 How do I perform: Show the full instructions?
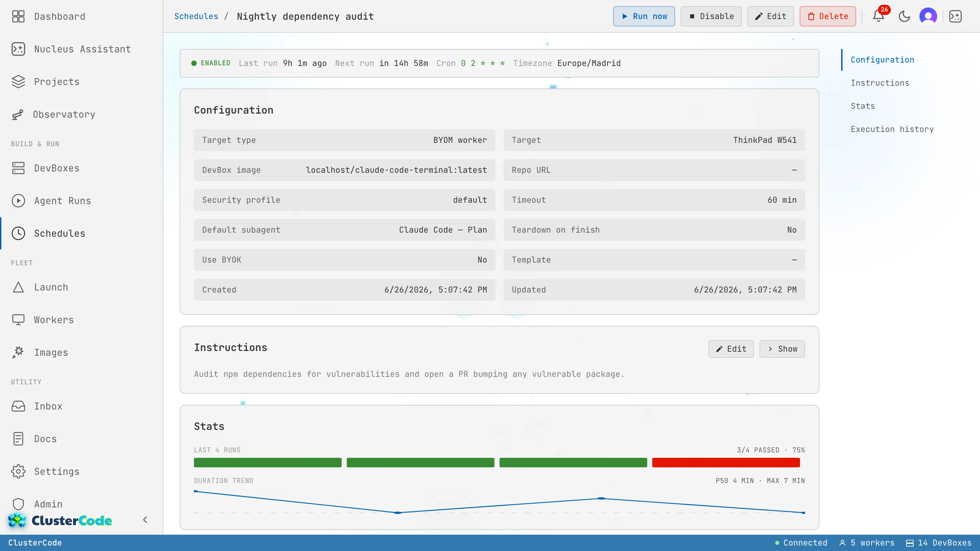[782, 349]
